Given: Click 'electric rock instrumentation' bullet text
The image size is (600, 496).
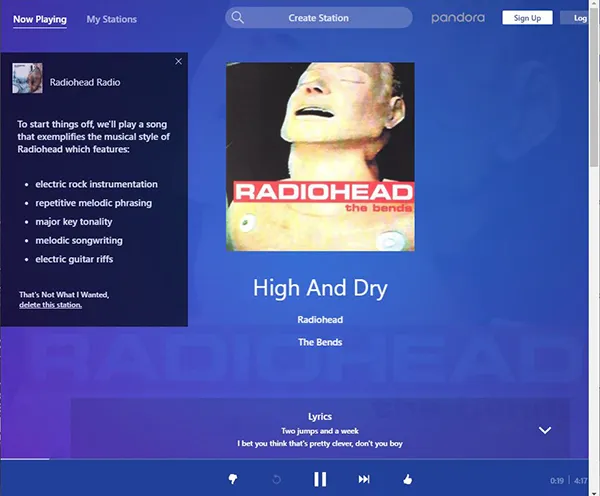Looking at the screenshot, I should click(x=96, y=184).
